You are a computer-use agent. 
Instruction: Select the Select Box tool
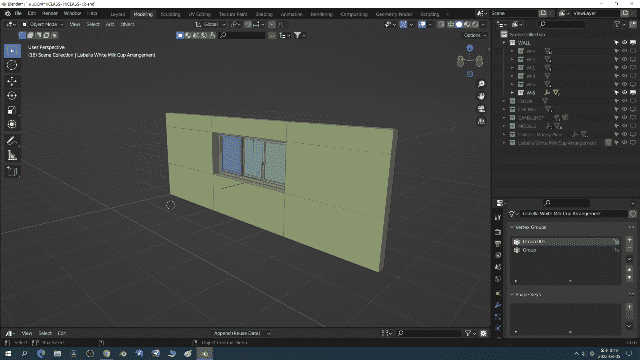(x=12, y=51)
